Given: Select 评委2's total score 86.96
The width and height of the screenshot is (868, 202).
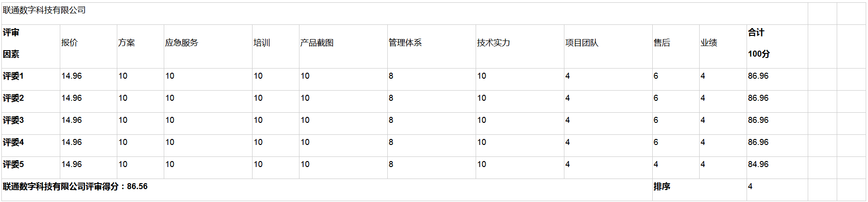Looking at the screenshot, I should (758, 98).
